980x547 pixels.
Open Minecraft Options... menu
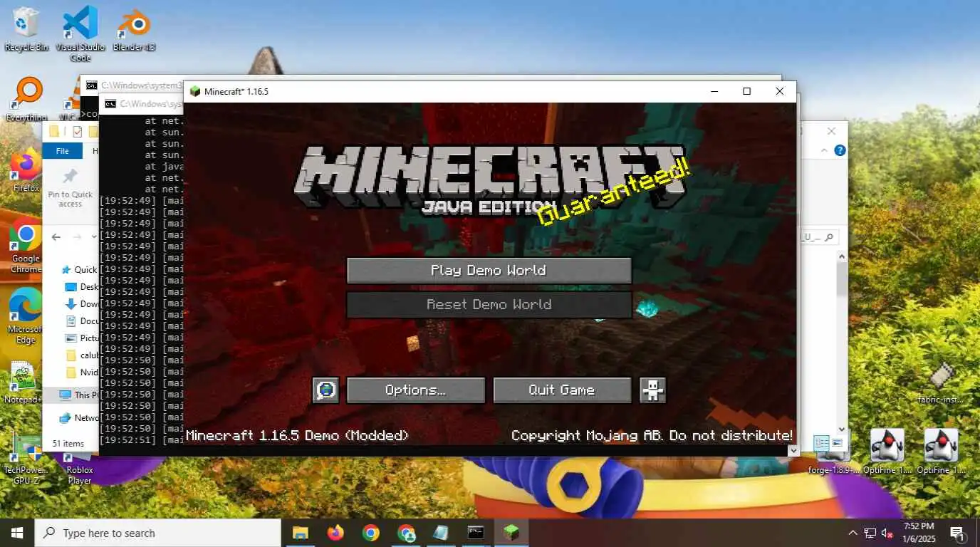click(415, 390)
